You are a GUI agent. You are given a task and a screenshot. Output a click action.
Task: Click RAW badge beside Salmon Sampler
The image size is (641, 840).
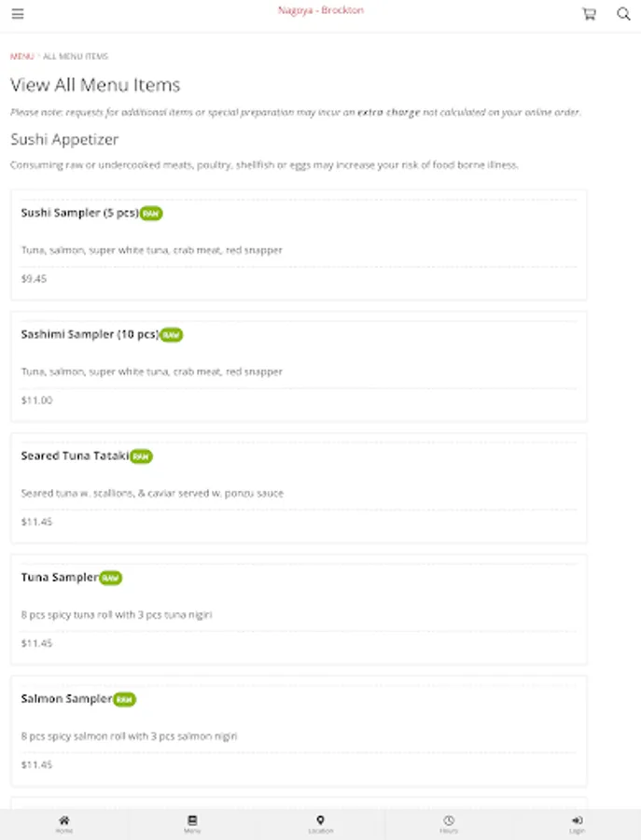(x=124, y=700)
